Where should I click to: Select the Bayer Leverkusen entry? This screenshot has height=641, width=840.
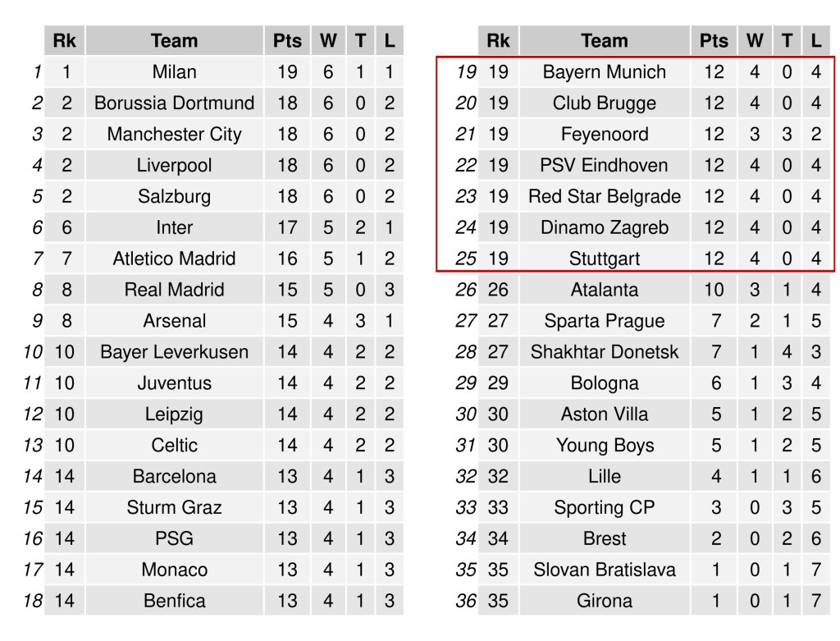tap(174, 352)
